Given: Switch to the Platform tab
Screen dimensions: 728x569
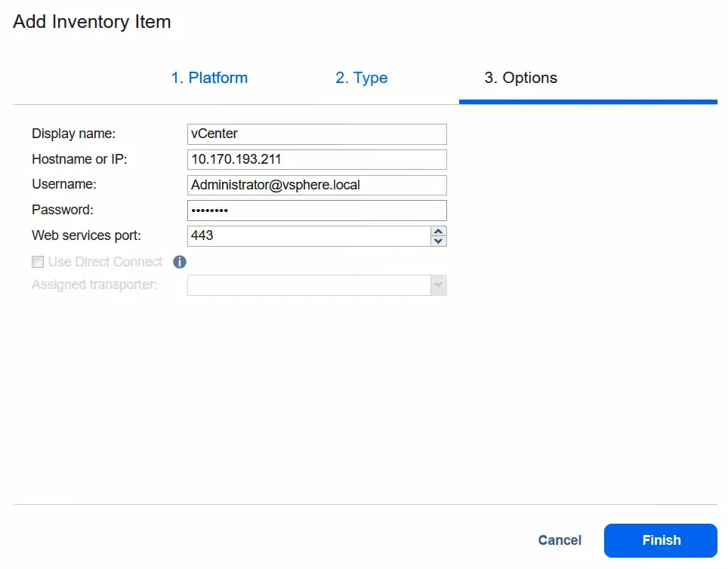Looking at the screenshot, I should (x=209, y=77).
